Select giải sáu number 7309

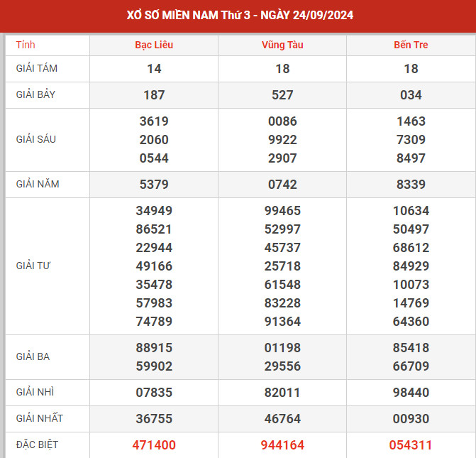[x=411, y=140]
